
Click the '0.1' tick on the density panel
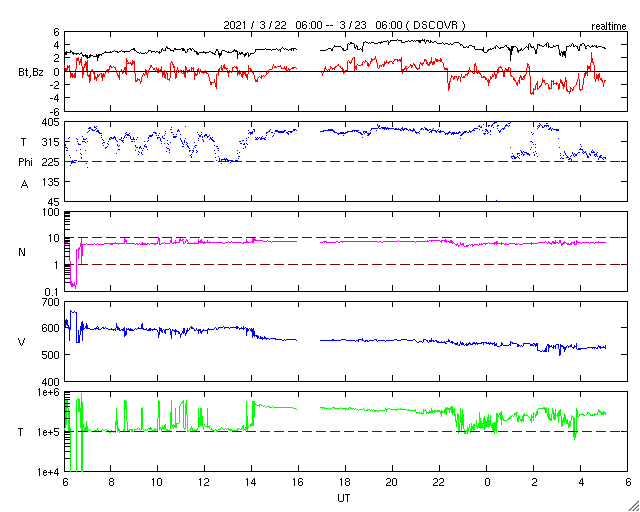point(52,292)
